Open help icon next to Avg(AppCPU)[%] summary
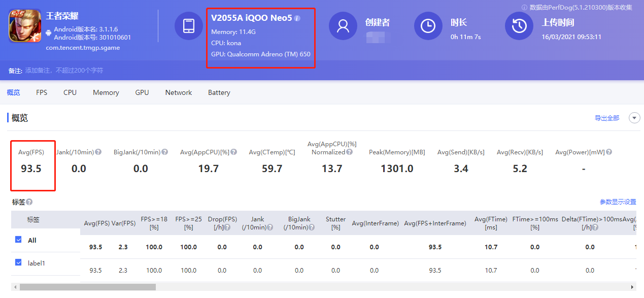This screenshot has height=298, width=644. 234,152
